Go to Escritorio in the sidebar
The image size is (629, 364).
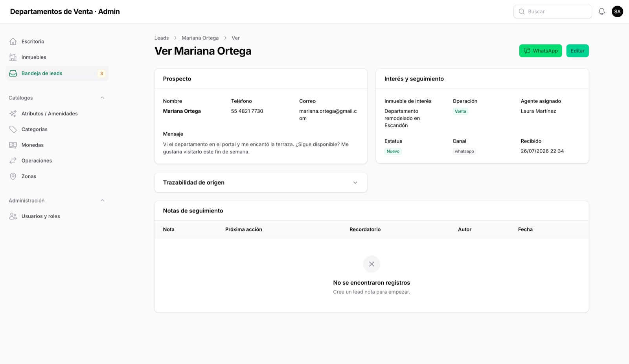pos(57,42)
